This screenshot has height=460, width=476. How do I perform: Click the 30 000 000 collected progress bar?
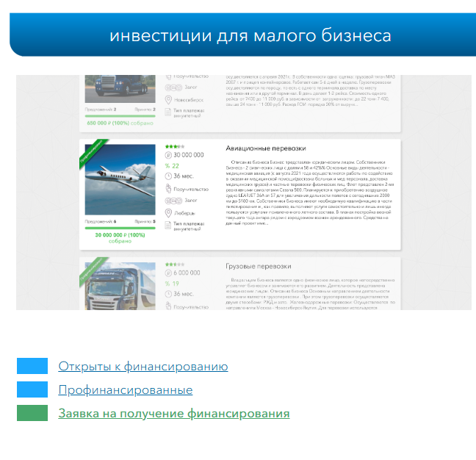point(120,228)
